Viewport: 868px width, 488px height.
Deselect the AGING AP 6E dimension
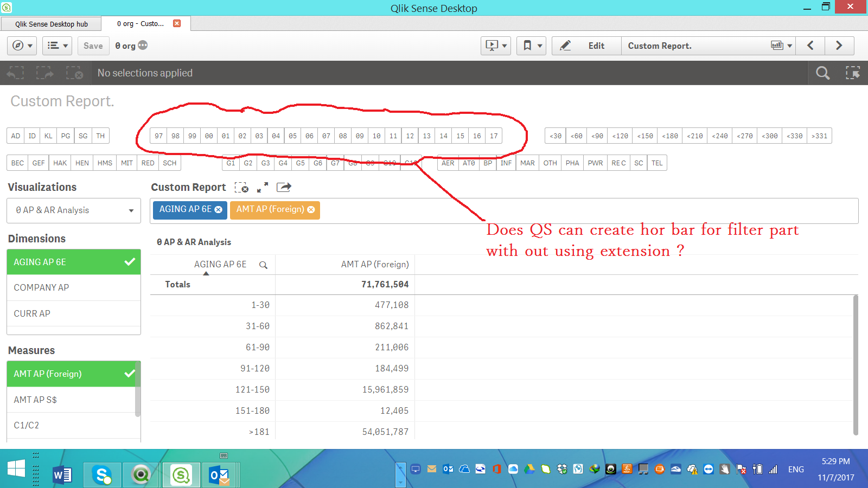coord(74,262)
